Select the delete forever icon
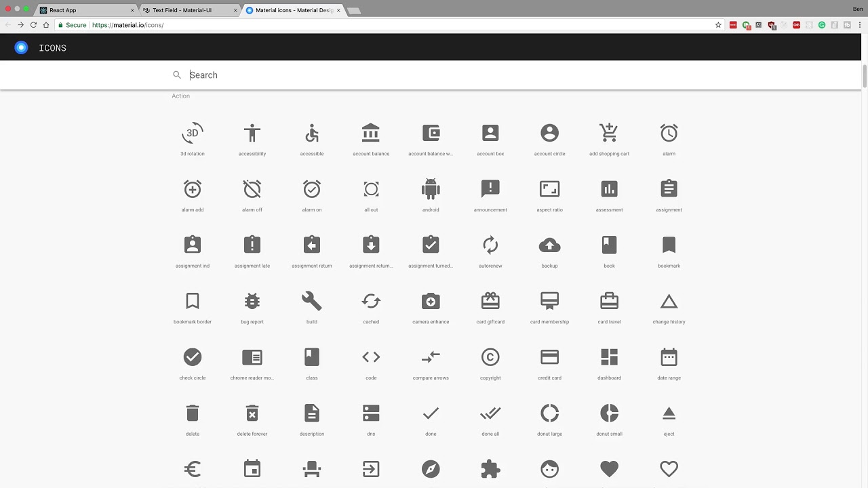Image resolution: width=868 pixels, height=488 pixels. tap(252, 412)
